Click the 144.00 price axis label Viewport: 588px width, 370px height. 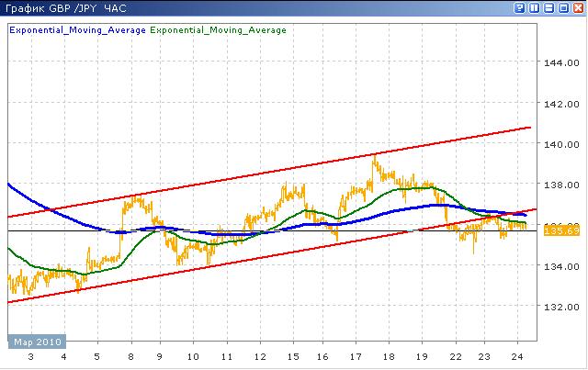point(560,63)
